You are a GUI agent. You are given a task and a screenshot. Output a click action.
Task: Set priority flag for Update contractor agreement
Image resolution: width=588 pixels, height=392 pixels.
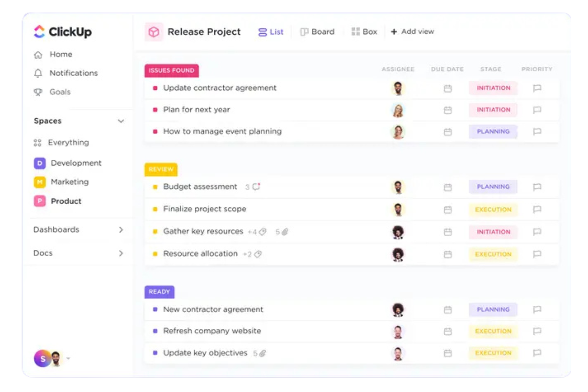point(537,88)
